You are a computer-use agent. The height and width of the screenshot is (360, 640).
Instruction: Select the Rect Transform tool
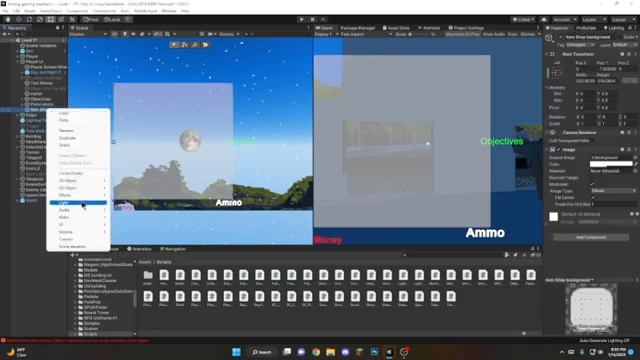click(x=50, y=19)
